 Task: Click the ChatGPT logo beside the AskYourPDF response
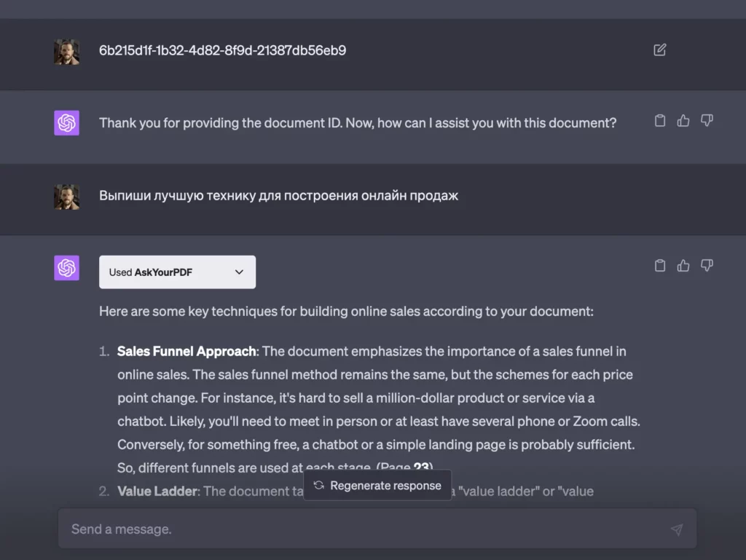(x=66, y=268)
